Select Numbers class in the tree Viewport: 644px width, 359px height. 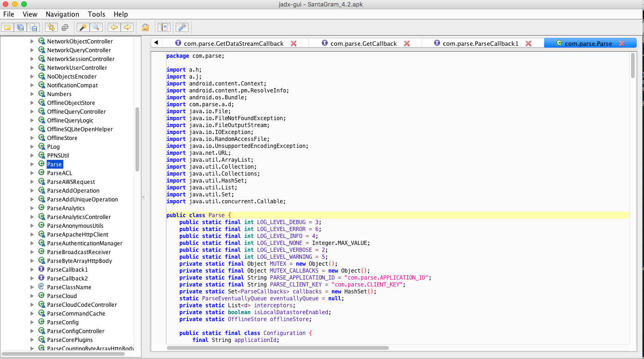coord(59,94)
